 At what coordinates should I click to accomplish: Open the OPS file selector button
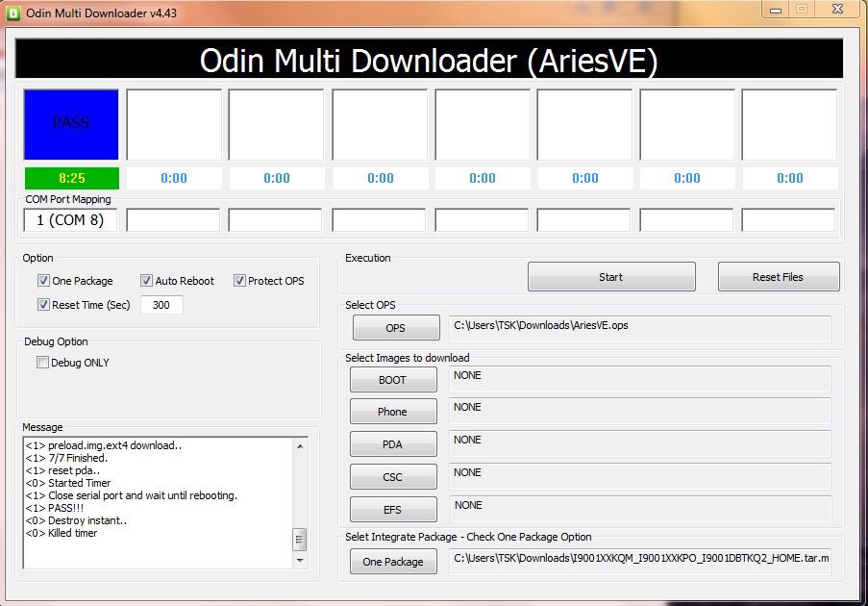click(x=396, y=328)
